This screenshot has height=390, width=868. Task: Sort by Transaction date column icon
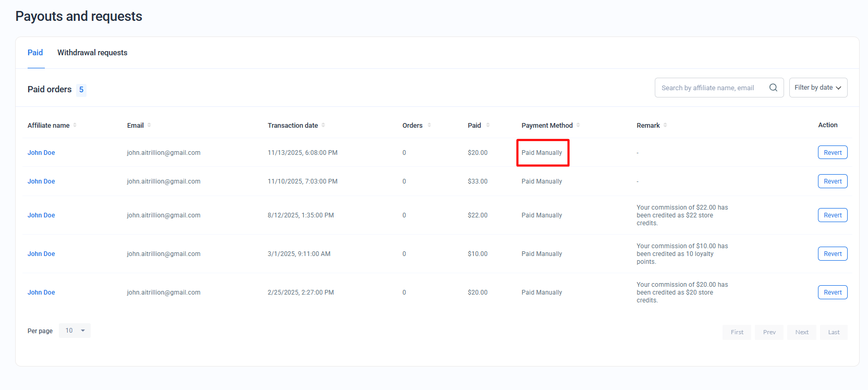pyautogui.click(x=323, y=125)
